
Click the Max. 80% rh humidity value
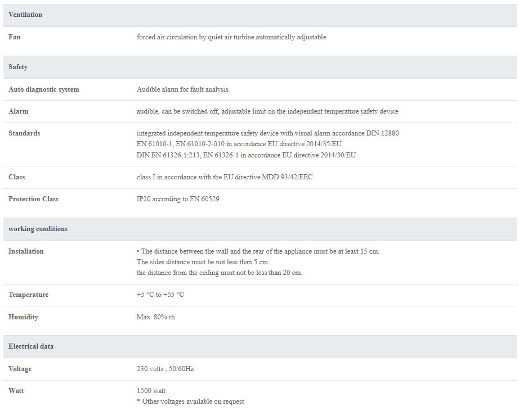(x=155, y=317)
